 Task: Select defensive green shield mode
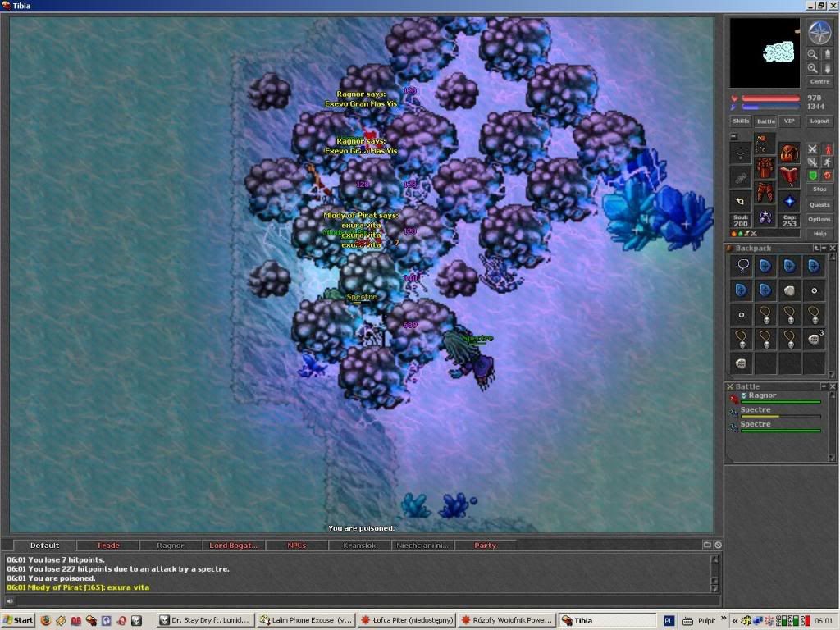[x=813, y=176]
